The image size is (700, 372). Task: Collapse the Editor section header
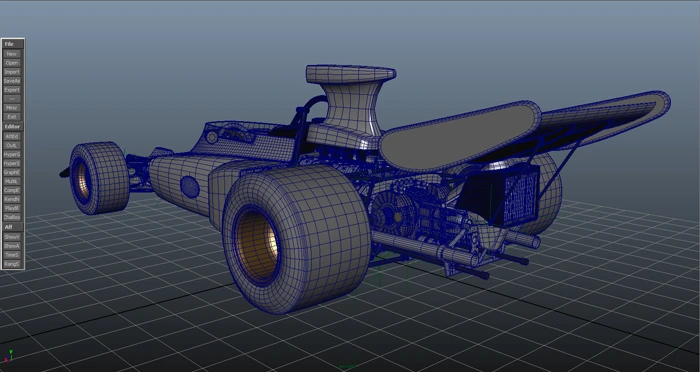tap(12, 126)
